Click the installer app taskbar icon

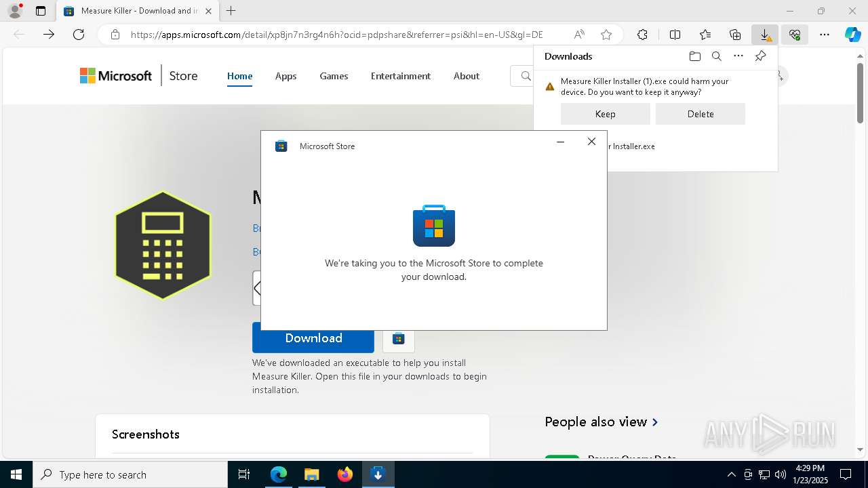tap(378, 474)
